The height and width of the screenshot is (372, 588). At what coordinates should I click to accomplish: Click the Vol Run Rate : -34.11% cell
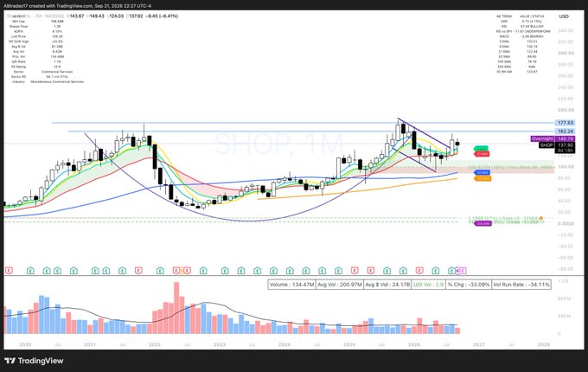521,285
